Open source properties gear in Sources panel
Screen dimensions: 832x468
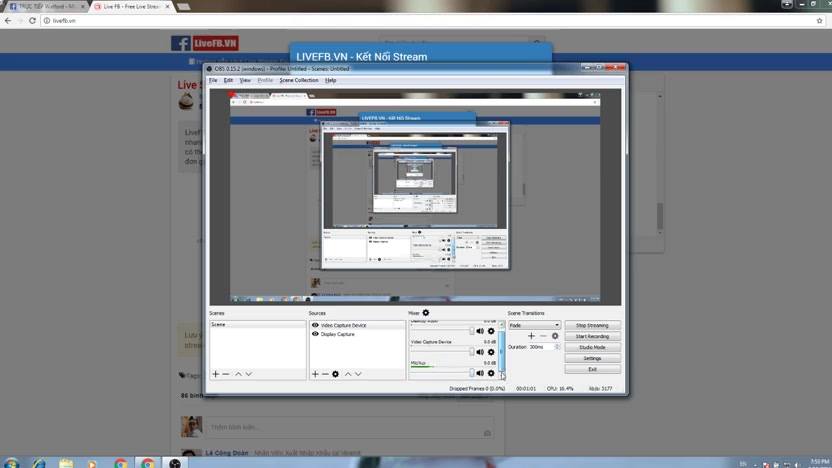pos(335,374)
